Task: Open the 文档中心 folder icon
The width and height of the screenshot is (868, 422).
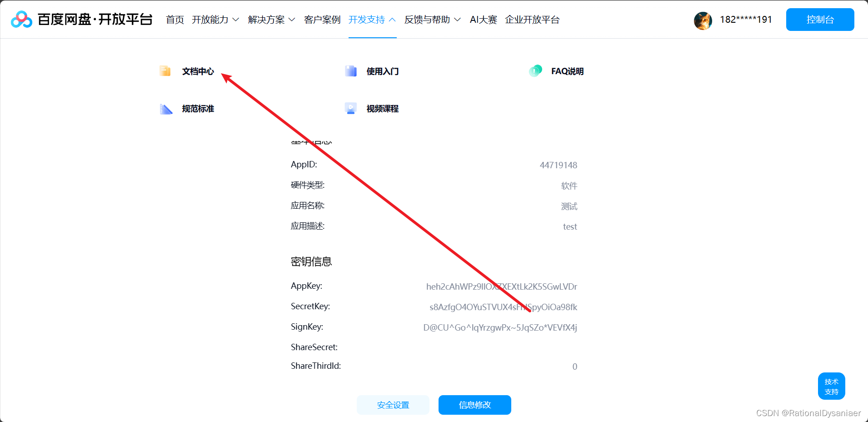Action: coord(165,71)
